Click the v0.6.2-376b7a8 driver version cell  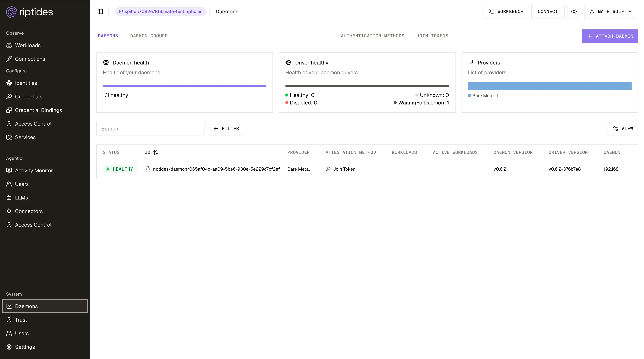coord(565,169)
